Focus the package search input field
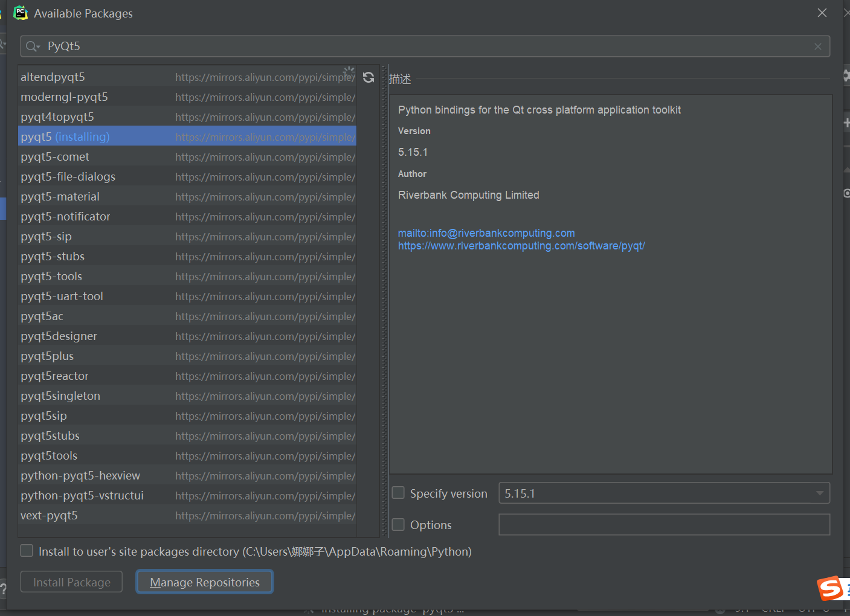 (425, 47)
